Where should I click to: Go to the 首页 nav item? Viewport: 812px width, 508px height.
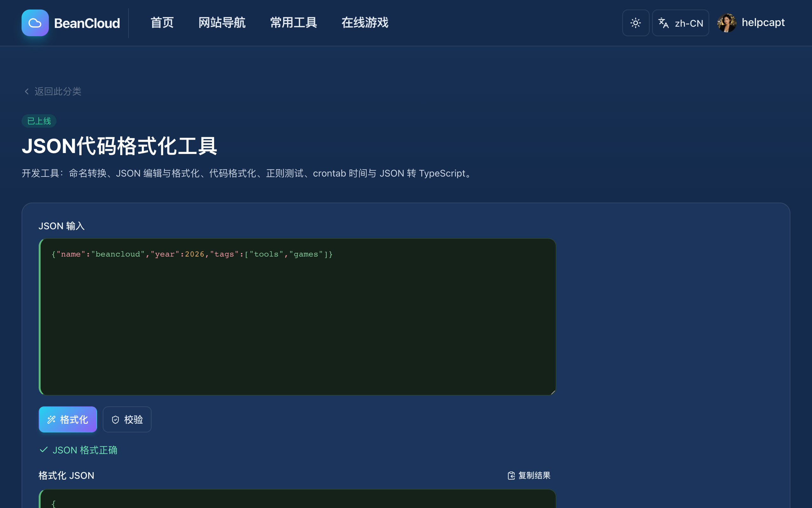162,23
